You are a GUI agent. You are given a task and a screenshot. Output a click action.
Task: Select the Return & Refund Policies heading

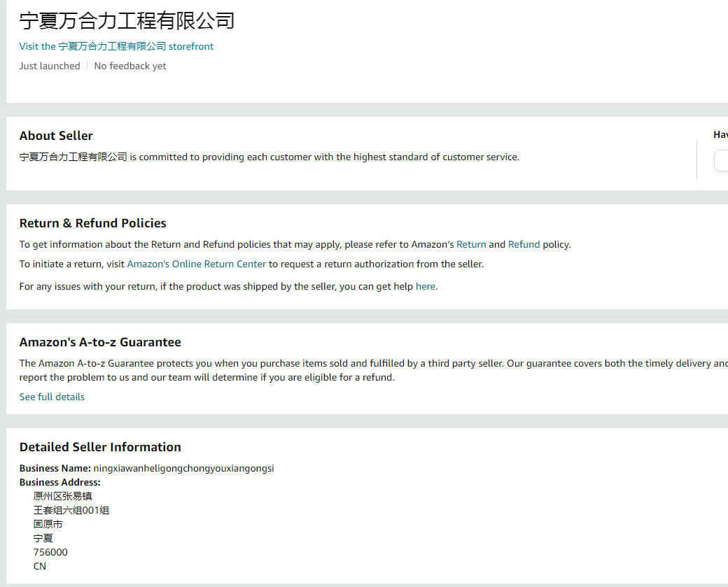coord(92,223)
